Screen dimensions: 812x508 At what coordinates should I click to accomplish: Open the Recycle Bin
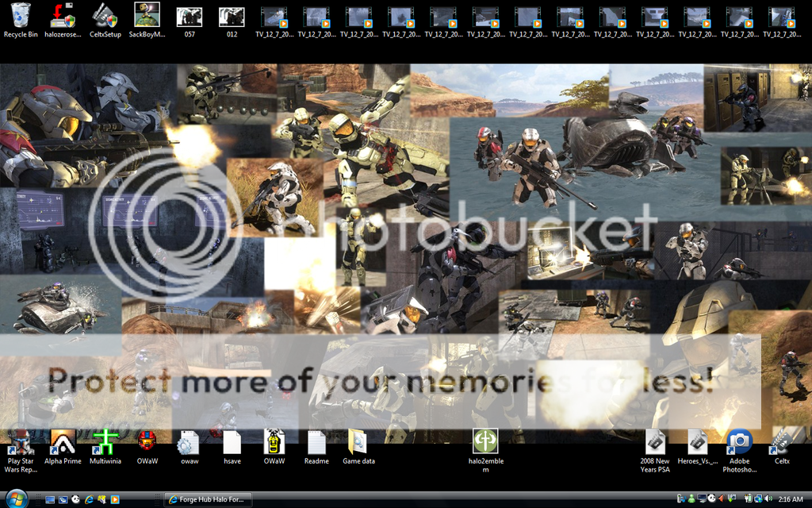pyautogui.click(x=21, y=16)
